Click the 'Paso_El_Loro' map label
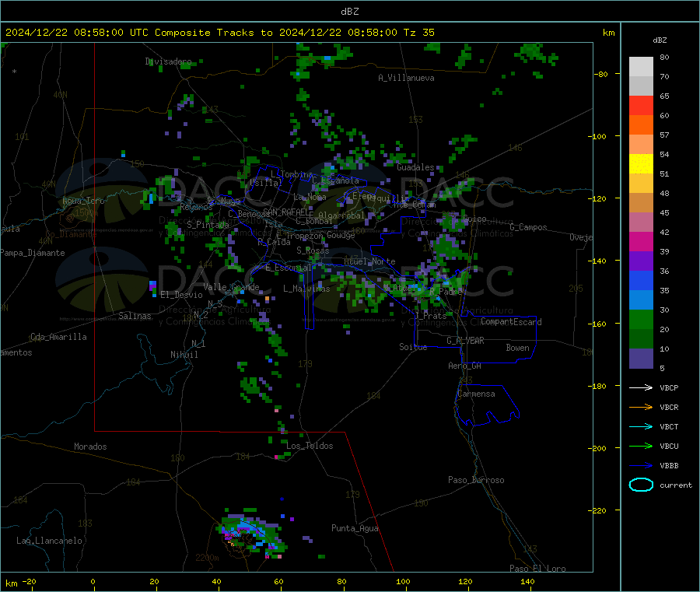Viewport: 700px width, 592px height. tap(537, 569)
